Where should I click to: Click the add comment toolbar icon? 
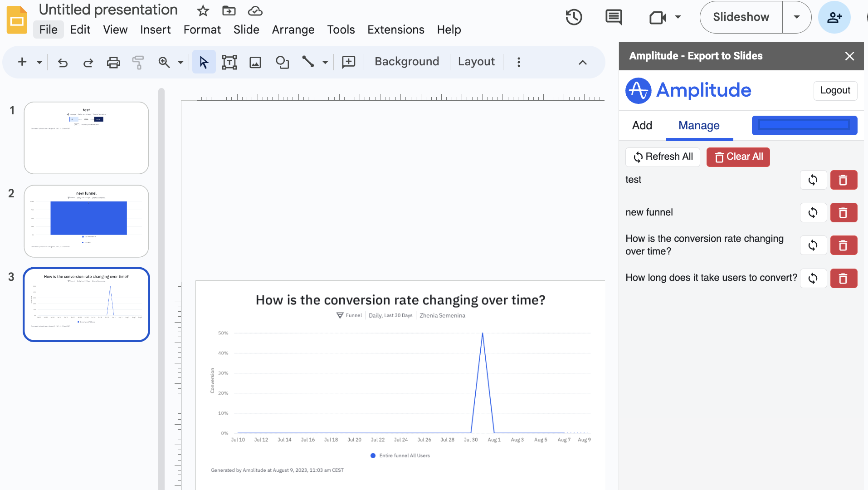click(348, 62)
